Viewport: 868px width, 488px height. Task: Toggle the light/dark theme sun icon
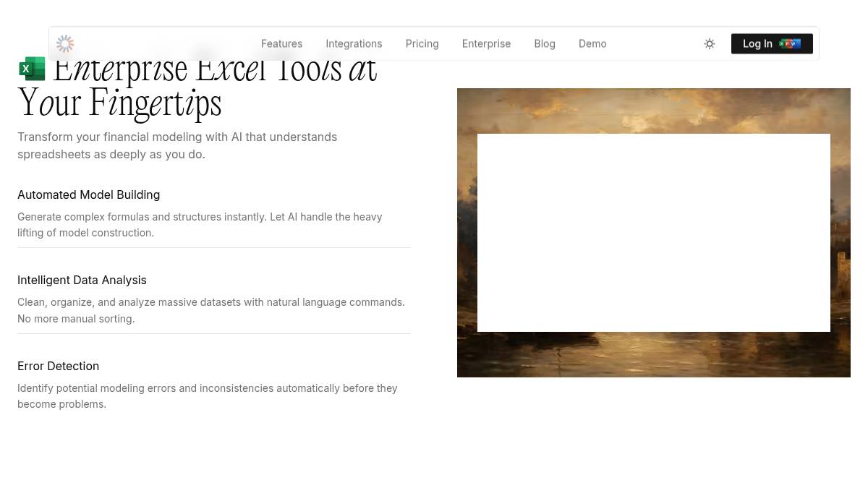[710, 44]
